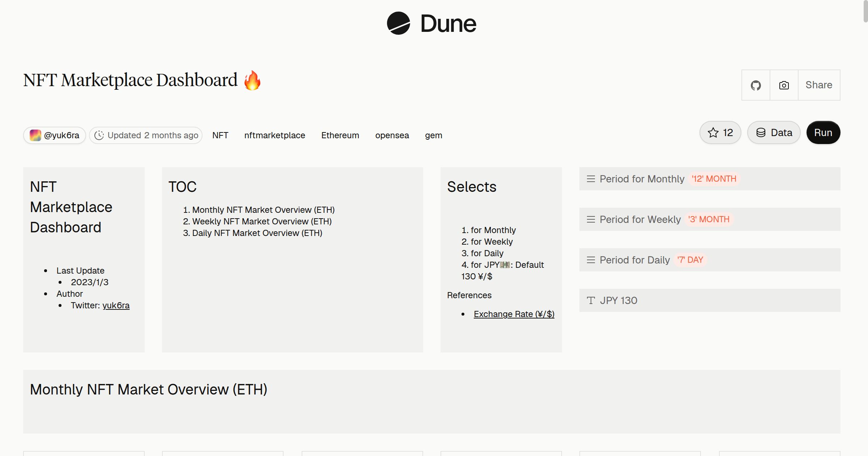The image size is (868, 456).
Task: Click the '7' DAY value chip
Action: coord(690,260)
